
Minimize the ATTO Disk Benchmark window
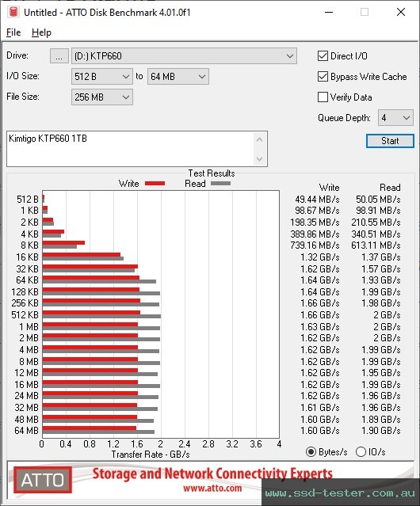click(x=329, y=12)
